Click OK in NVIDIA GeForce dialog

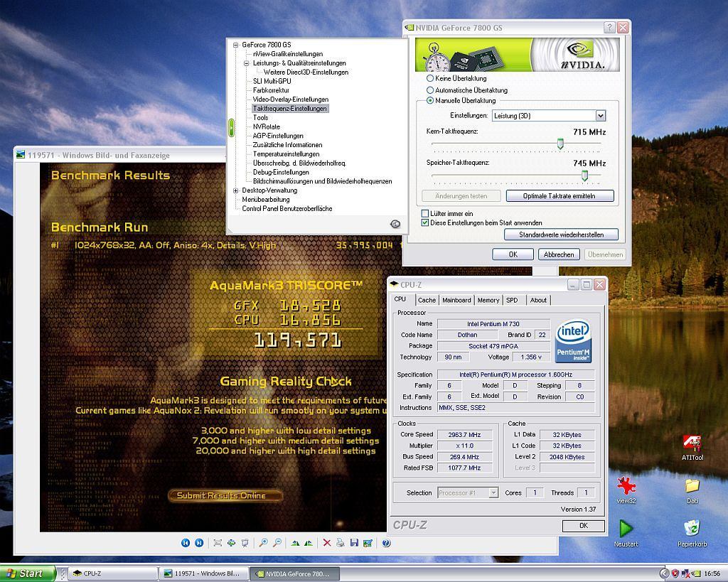[x=513, y=254]
